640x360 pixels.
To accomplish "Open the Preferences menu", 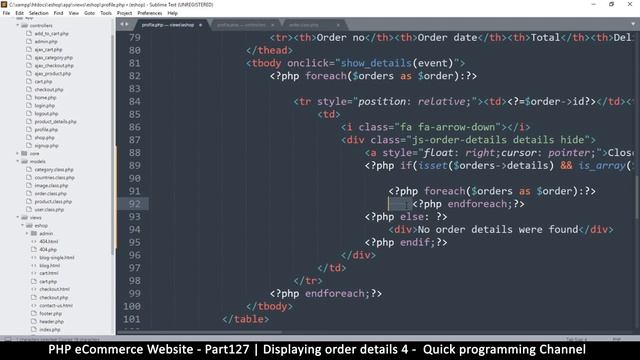I will click(150, 13).
